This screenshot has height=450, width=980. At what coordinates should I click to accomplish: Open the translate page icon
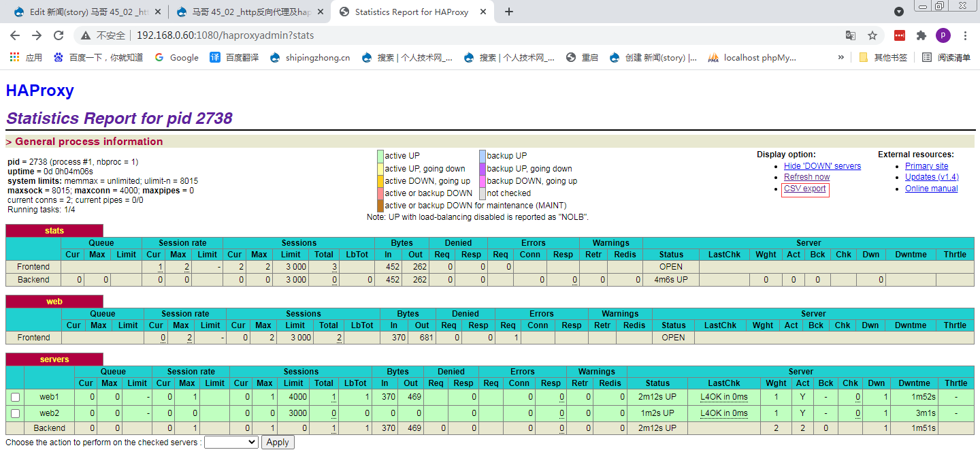point(851,35)
